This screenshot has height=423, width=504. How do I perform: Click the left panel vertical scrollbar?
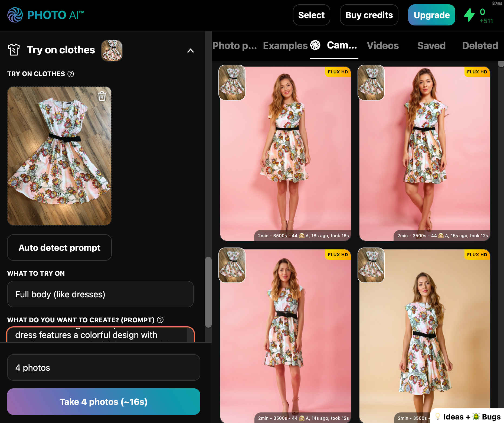208,292
